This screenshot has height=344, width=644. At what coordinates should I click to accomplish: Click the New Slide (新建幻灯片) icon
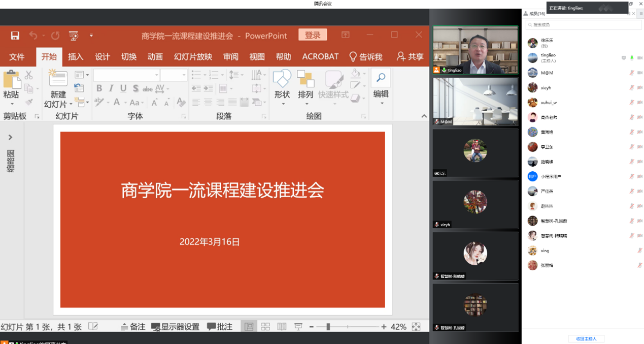58,79
